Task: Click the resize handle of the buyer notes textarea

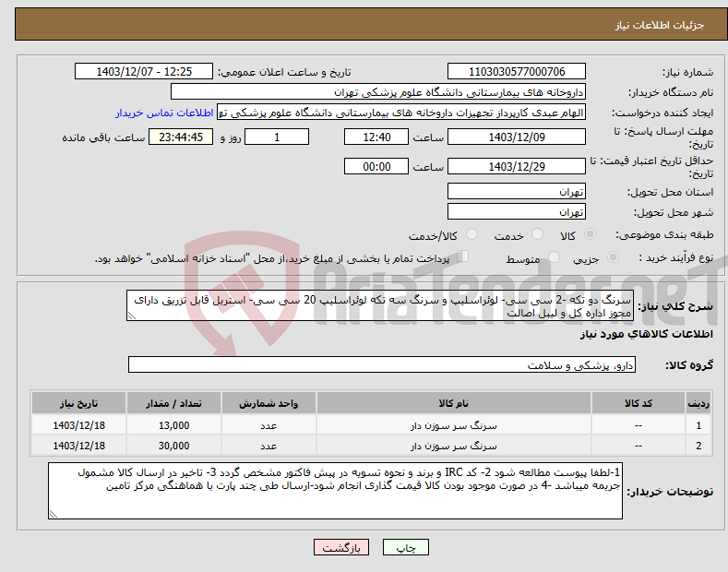Action: point(54,514)
